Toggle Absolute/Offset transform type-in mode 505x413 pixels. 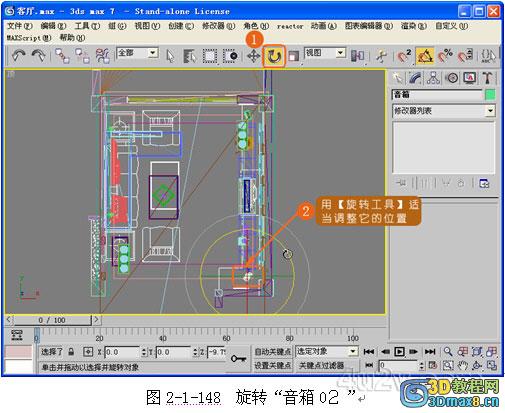tap(88, 352)
